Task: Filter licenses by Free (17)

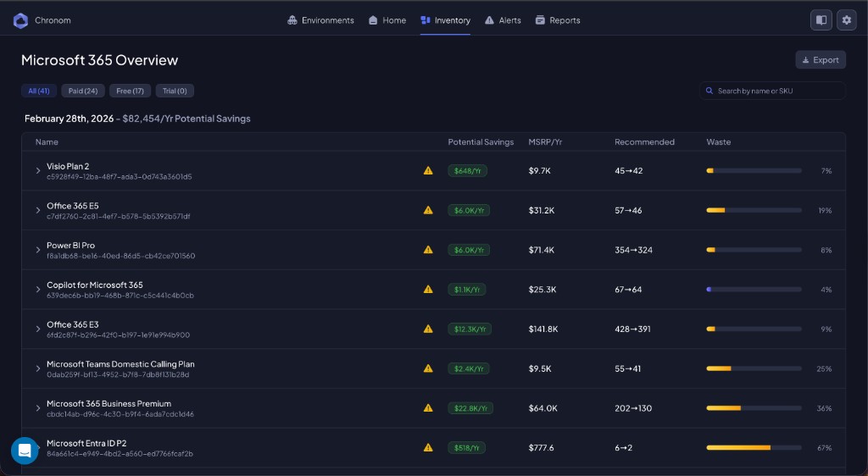Action: pos(130,91)
